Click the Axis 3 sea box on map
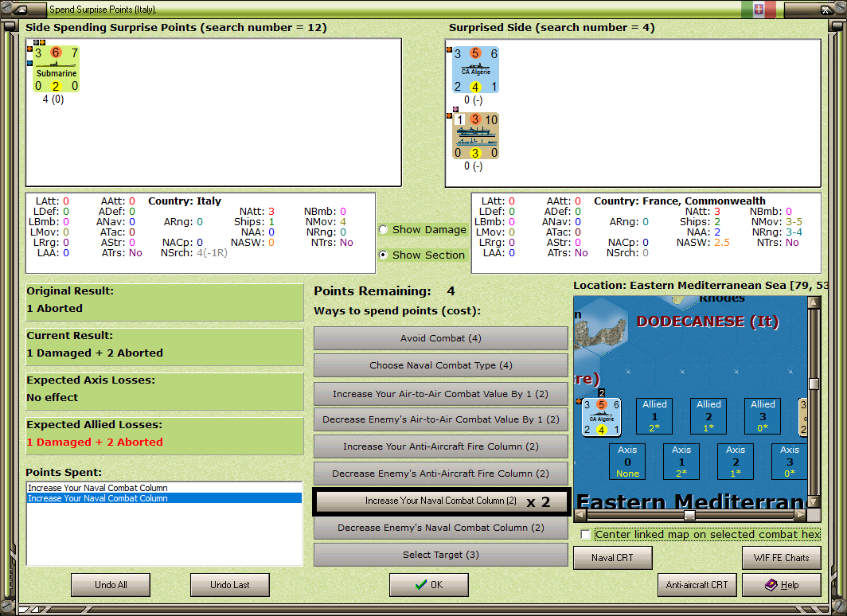Viewport: 847px width, 616px height. coord(790,462)
